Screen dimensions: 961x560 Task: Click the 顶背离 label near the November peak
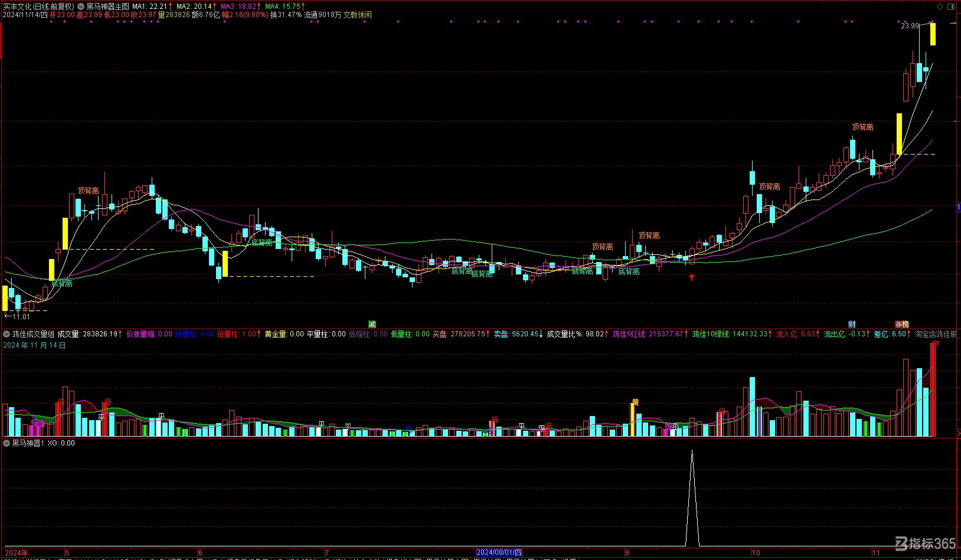tap(862, 127)
